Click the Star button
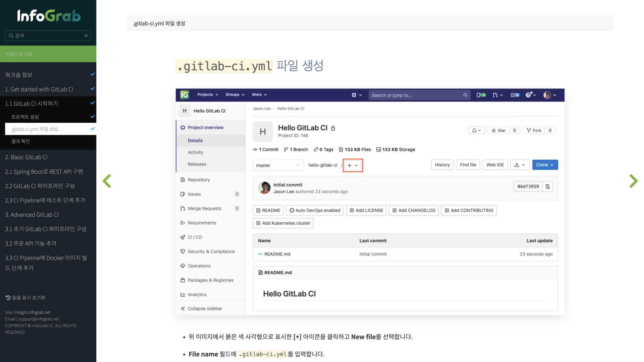Image resolution: width=644 pixels, height=362 pixels. pos(499,130)
